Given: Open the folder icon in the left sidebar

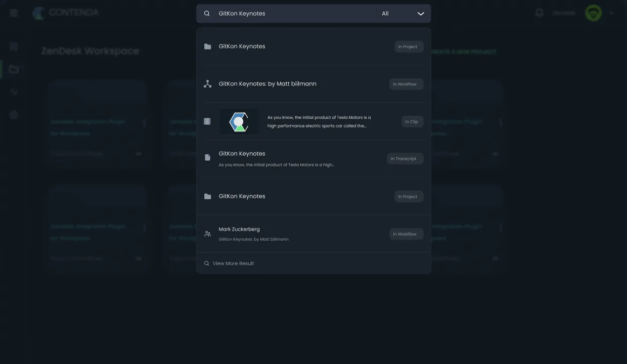Looking at the screenshot, I should [14, 69].
